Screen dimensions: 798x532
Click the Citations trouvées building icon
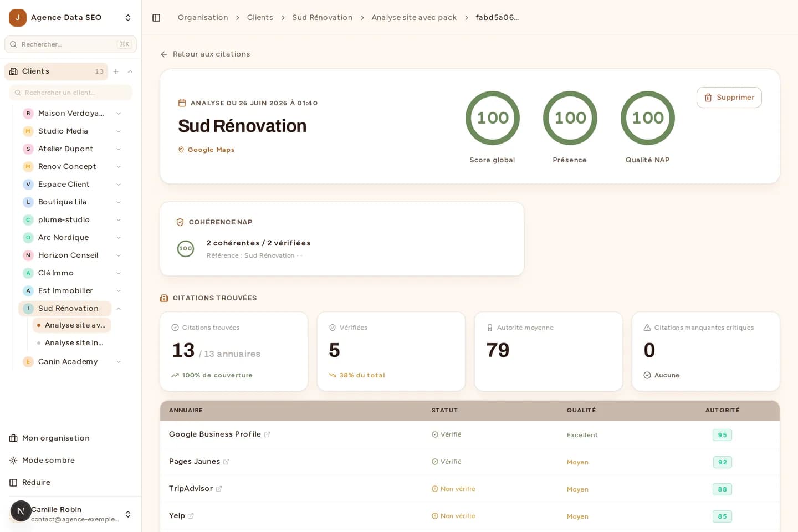pyautogui.click(x=164, y=298)
